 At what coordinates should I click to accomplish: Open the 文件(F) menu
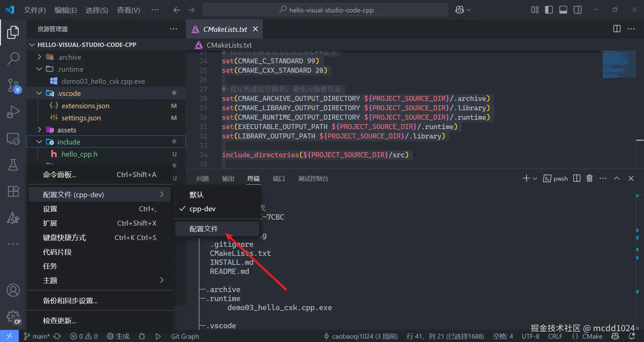35,10
